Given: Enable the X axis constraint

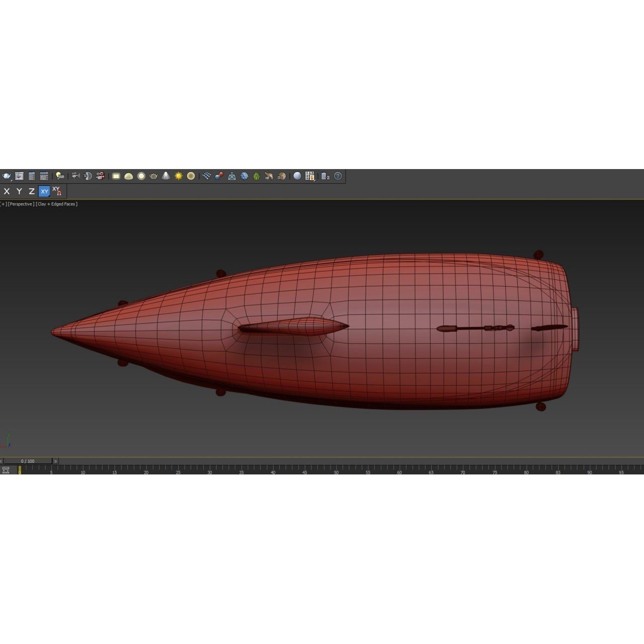Looking at the screenshot, I should 7,191.
